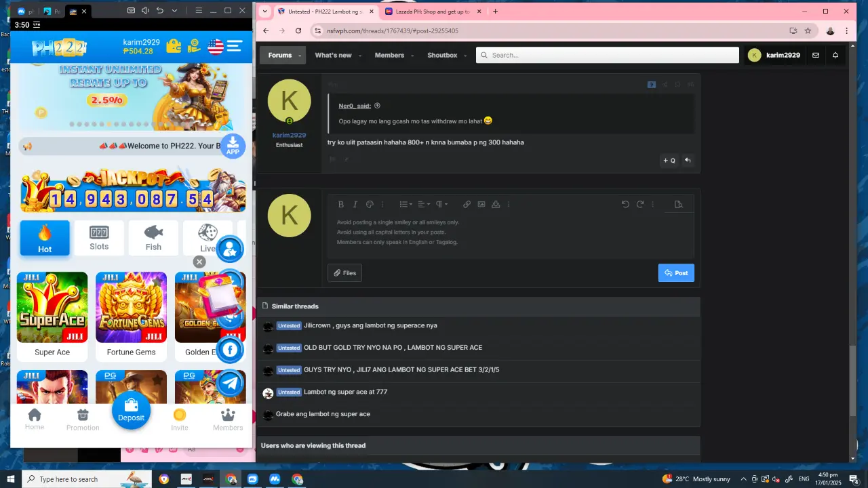The height and width of the screenshot is (488, 868).
Task: Close the floating gift box popup
Action: click(x=199, y=262)
